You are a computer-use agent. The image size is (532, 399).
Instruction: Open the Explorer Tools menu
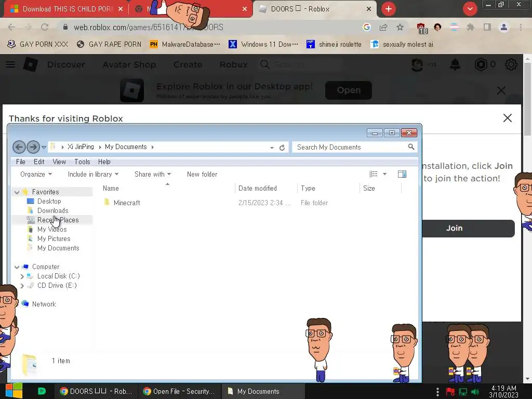(82, 162)
